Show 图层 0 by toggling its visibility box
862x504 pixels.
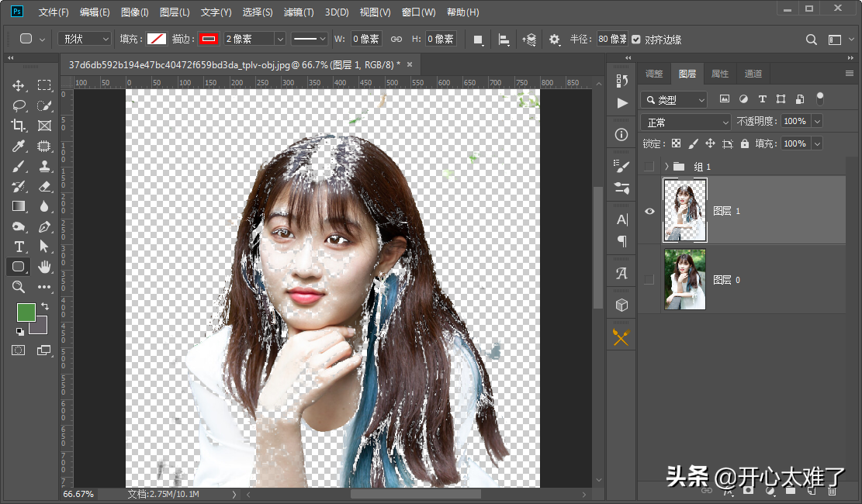pyautogui.click(x=649, y=279)
